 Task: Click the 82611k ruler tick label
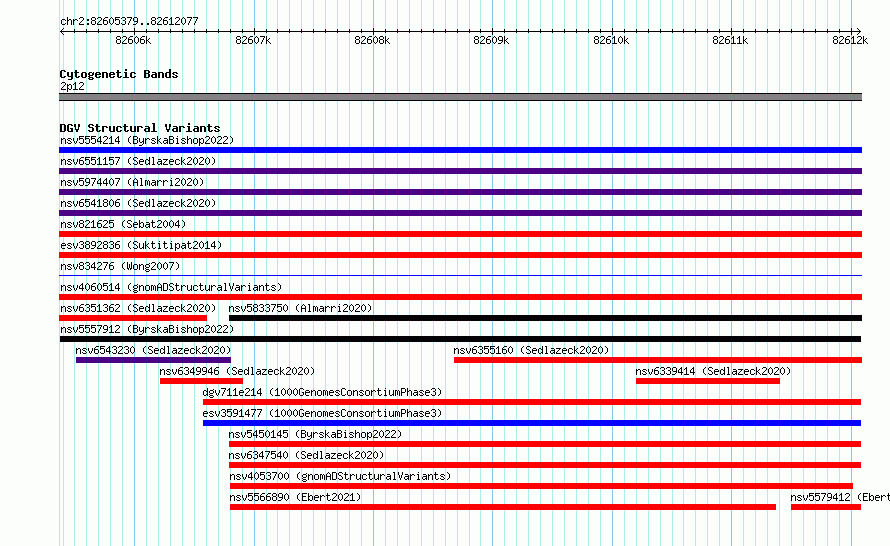click(x=730, y=40)
